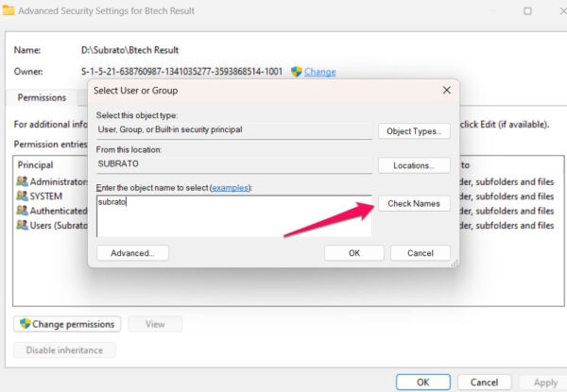Click the shield icon beside Change
The width and height of the screenshot is (567, 392).
(x=296, y=72)
